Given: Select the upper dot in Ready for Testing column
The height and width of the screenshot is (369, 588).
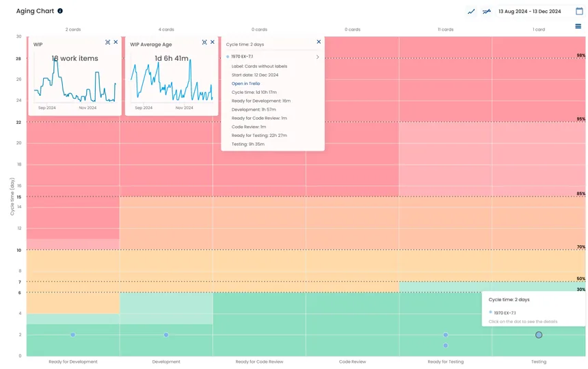Looking at the screenshot, I should tap(446, 335).
